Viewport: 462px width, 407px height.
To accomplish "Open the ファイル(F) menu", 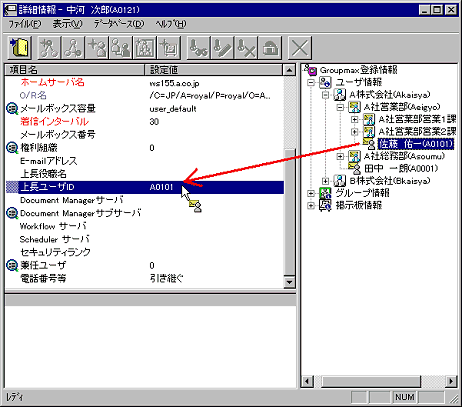I will pyautogui.click(x=25, y=24).
